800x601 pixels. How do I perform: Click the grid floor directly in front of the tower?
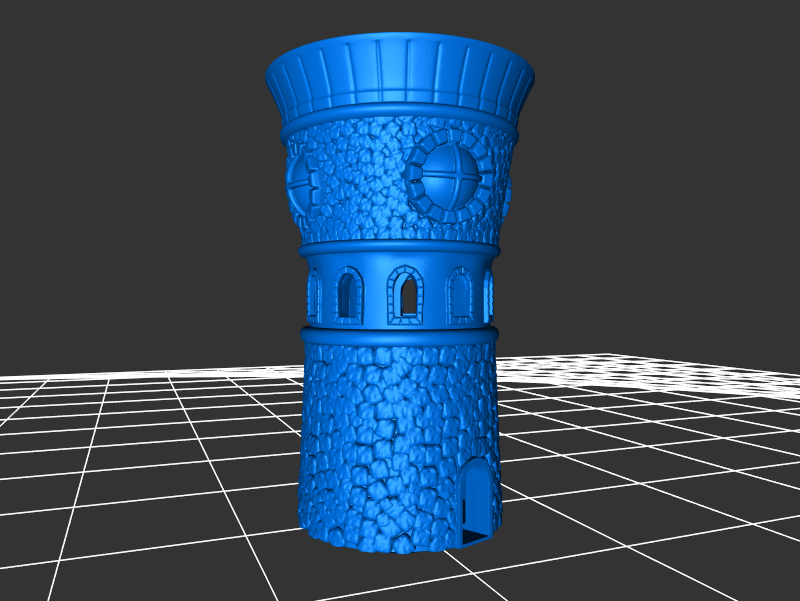(x=400, y=575)
